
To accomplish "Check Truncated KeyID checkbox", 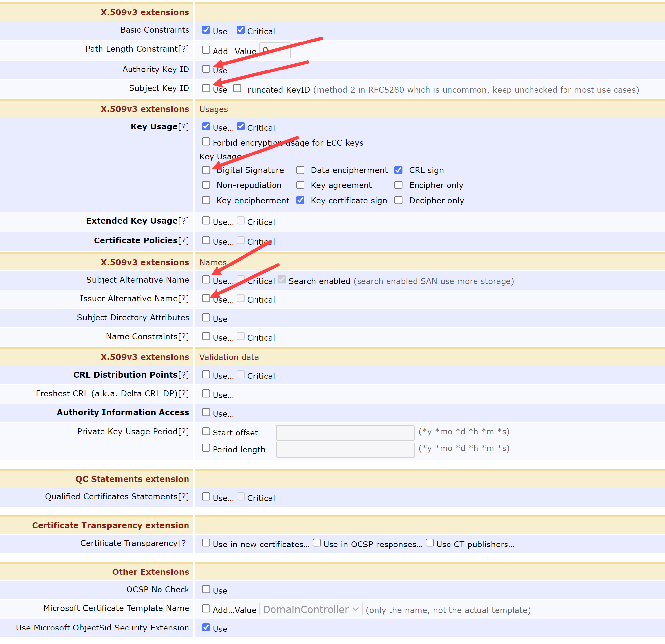I will coord(237,88).
